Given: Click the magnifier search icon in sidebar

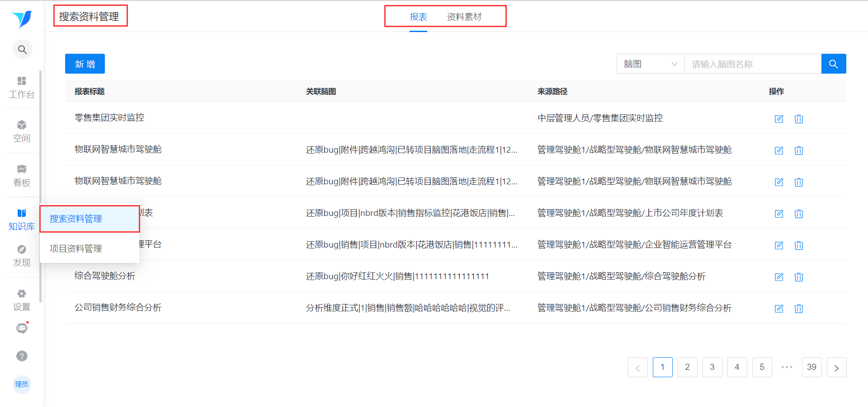Looking at the screenshot, I should (x=22, y=50).
